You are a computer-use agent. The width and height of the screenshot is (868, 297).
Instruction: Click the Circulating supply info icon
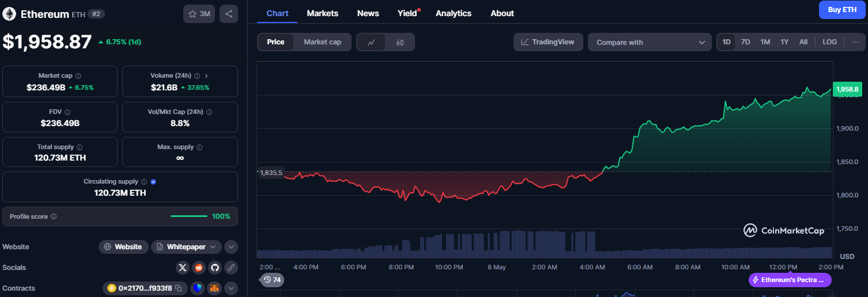(x=144, y=182)
